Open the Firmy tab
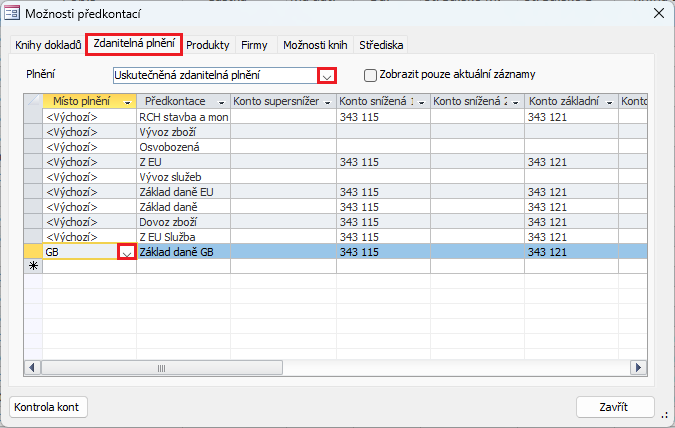Screen dimensions: 675x428 click(254, 45)
